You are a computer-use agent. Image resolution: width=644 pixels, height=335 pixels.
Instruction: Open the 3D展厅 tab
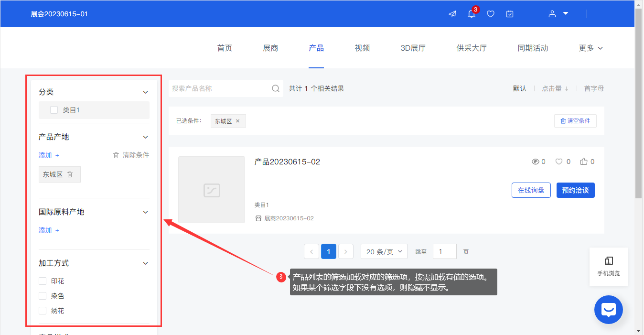click(x=413, y=48)
